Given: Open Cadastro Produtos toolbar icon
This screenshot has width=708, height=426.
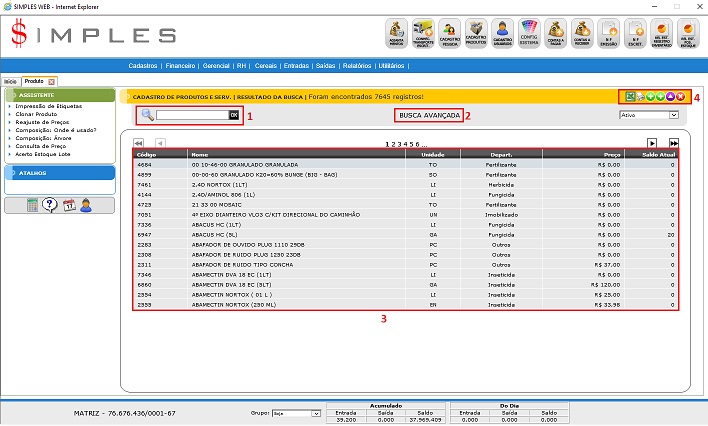Looking at the screenshot, I should (476, 35).
